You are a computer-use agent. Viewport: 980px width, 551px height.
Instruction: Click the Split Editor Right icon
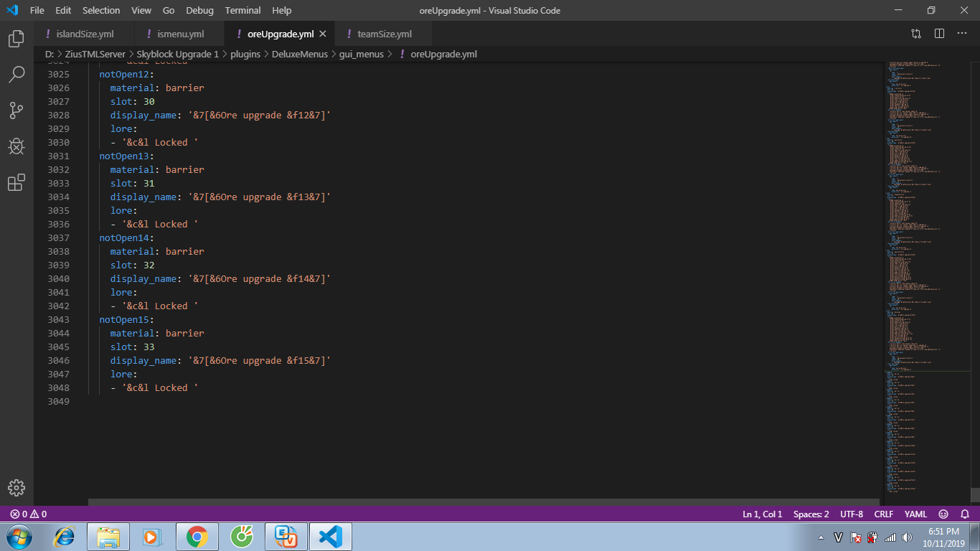939,34
